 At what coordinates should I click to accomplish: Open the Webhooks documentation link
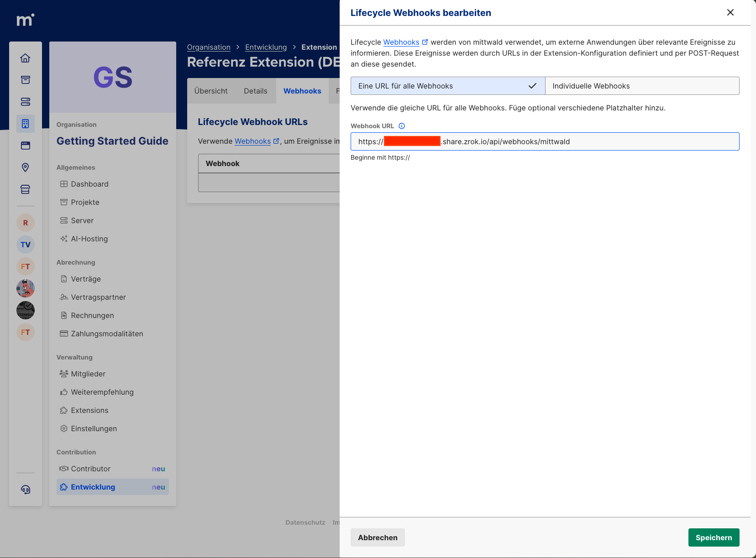pyautogui.click(x=401, y=42)
